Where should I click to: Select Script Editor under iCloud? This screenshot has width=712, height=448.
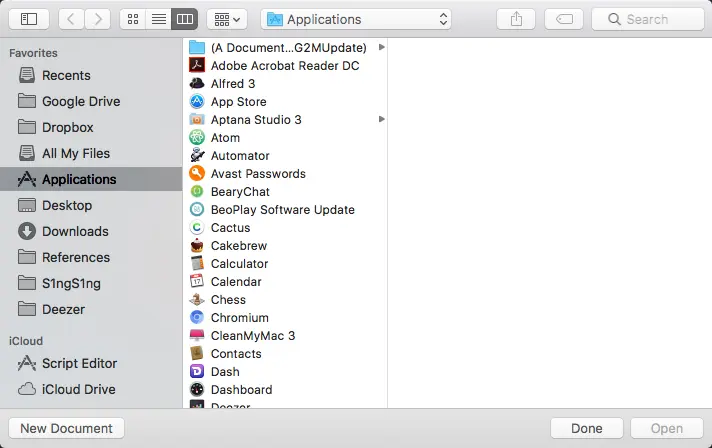tap(91, 363)
